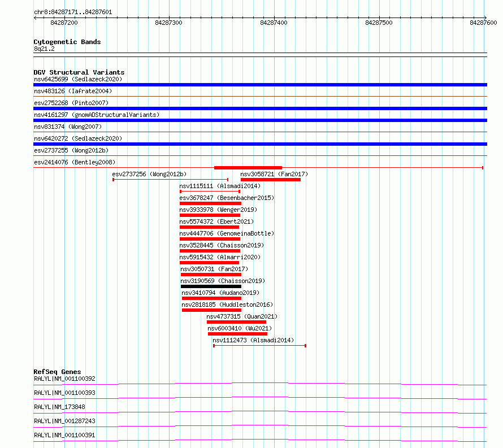Select the RALYL|NM_001100393 gene label
The width and height of the screenshot is (503, 448).
pyautogui.click(x=64, y=393)
